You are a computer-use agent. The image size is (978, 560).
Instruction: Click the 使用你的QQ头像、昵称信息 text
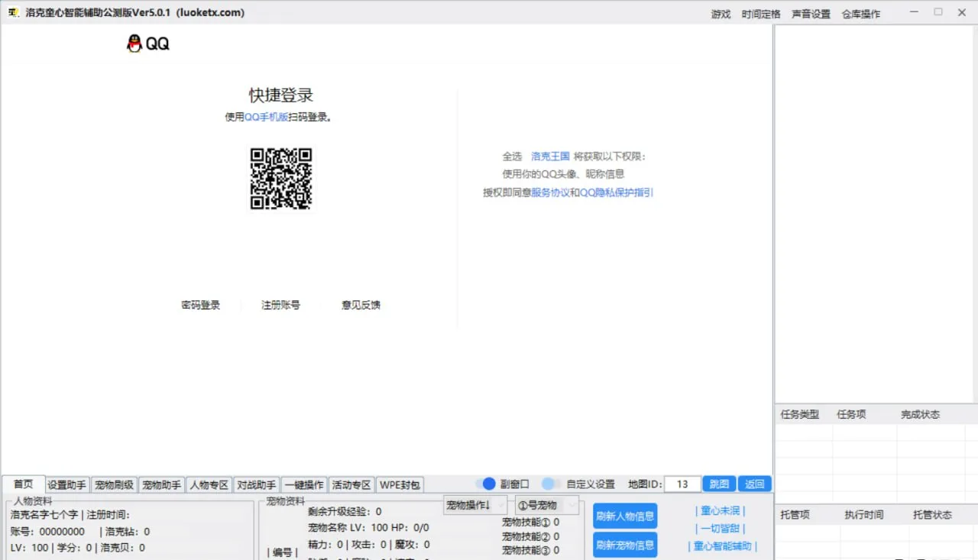pos(563,174)
